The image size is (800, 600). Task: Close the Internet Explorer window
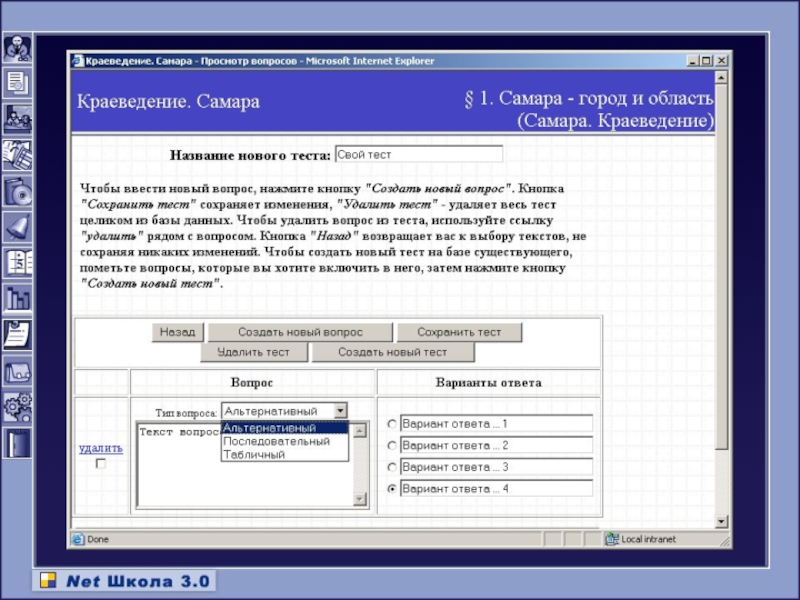[721, 61]
